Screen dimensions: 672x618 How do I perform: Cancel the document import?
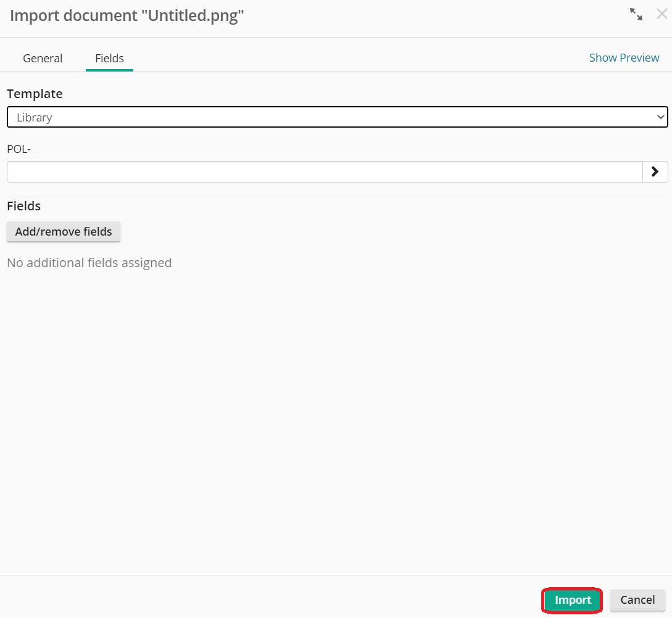pos(637,599)
